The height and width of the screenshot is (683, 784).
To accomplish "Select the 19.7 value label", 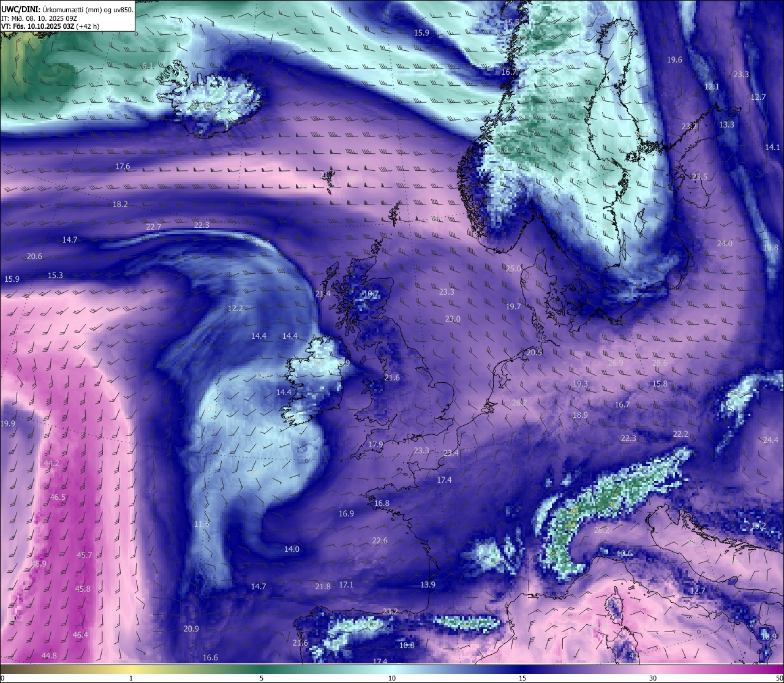I will (513, 306).
